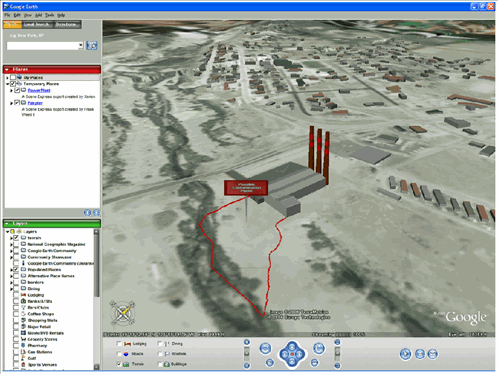Pan the map down with navigation pad arrow

pos(292,362)
